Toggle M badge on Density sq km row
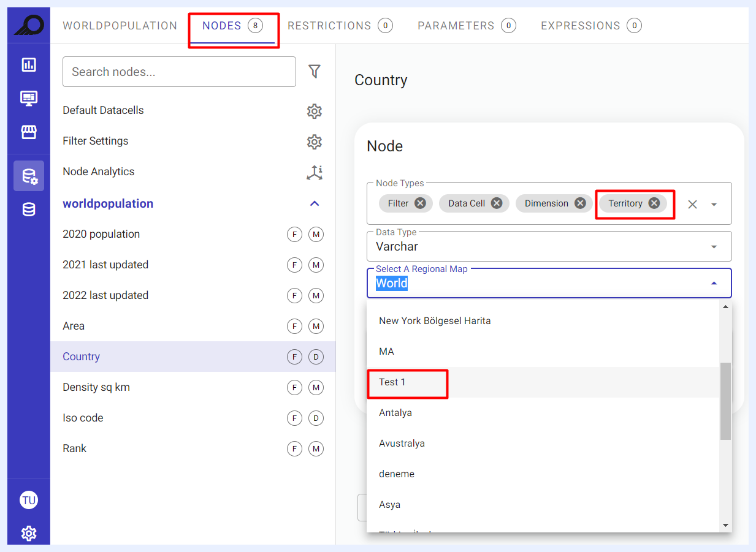The image size is (756, 552). [x=316, y=387]
